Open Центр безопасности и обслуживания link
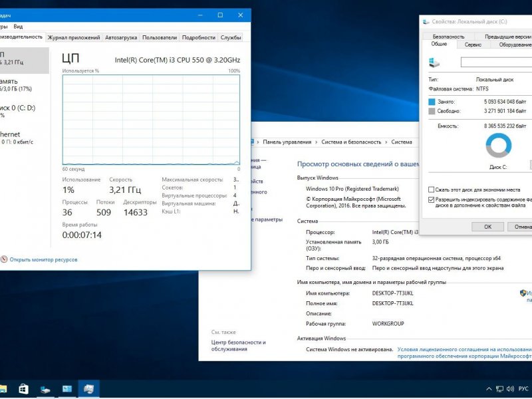Viewport: 532px width, 399px height. point(238,345)
